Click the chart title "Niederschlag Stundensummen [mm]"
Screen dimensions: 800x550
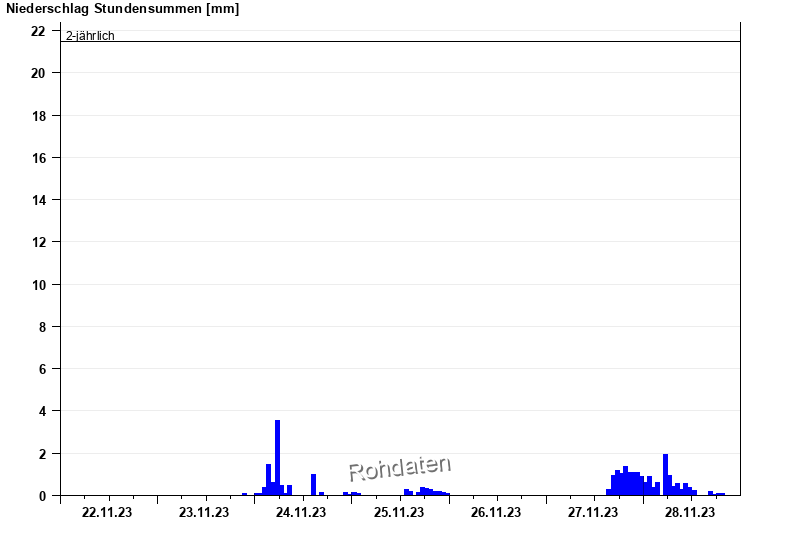tap(123, 9)
